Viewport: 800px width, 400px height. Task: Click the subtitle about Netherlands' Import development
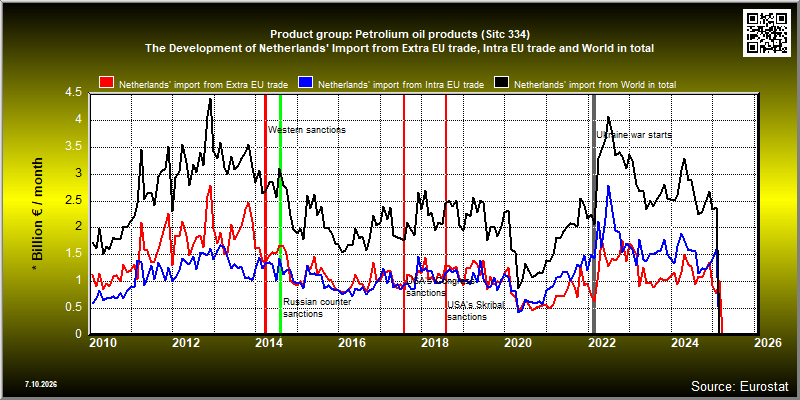pyautogui.click(x=400, y=49)
